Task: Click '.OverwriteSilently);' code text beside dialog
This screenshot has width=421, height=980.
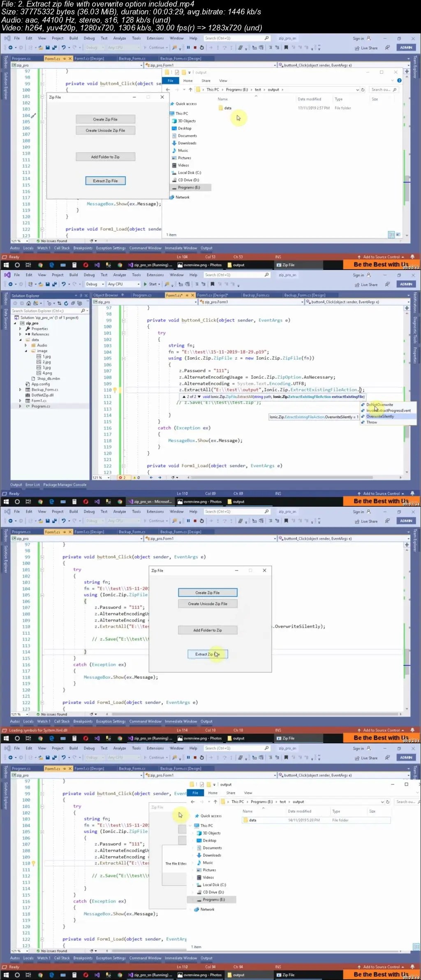Action: [x=299, y=626]
